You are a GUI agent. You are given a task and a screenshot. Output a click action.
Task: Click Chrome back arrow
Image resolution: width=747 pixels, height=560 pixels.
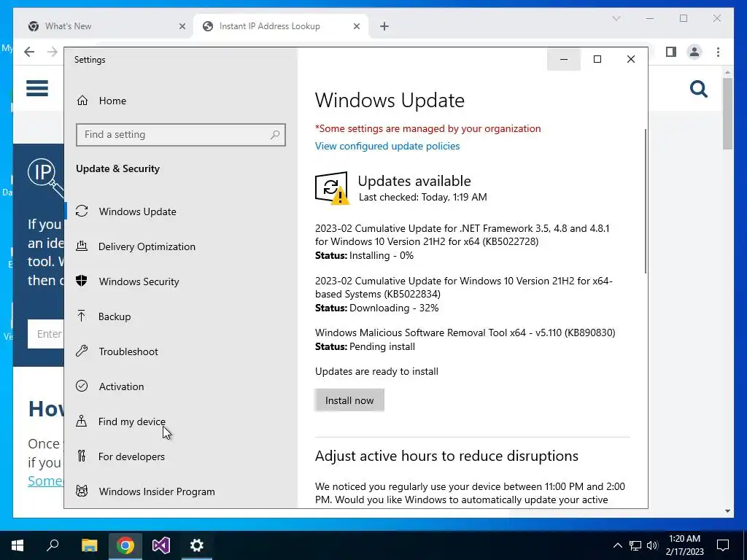point(29,52)
